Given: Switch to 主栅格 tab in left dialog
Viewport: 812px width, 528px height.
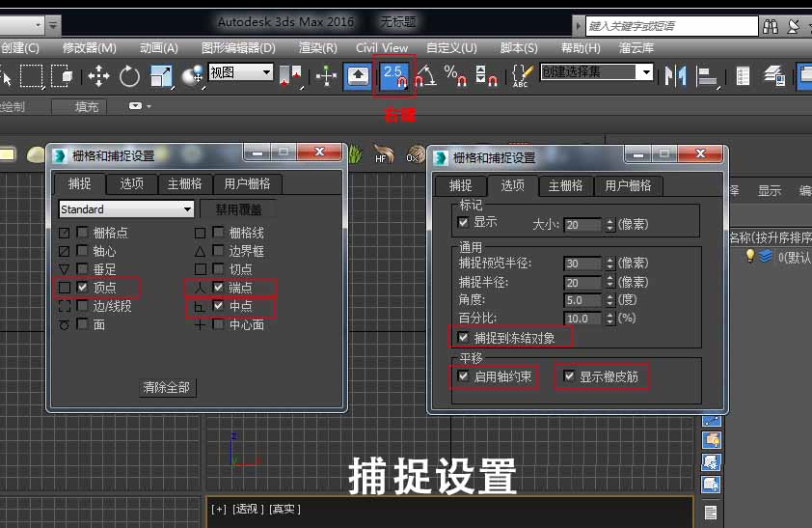Looking at the screenshot, I should click(184, 183).
